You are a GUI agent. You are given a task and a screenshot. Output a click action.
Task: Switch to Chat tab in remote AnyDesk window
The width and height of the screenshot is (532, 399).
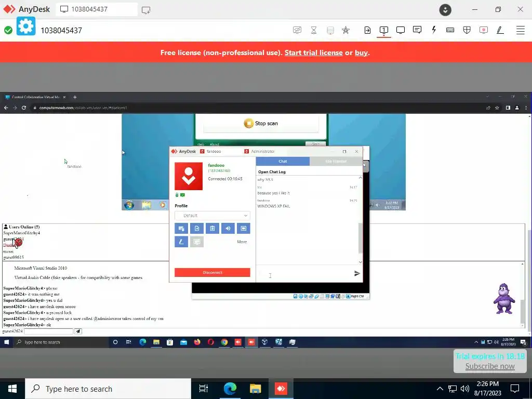283,161
